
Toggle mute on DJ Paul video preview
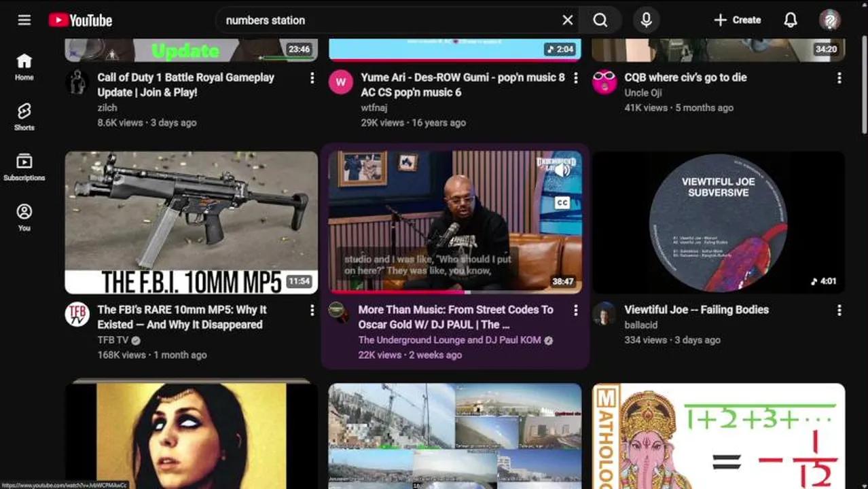click(x=562, y=170)
